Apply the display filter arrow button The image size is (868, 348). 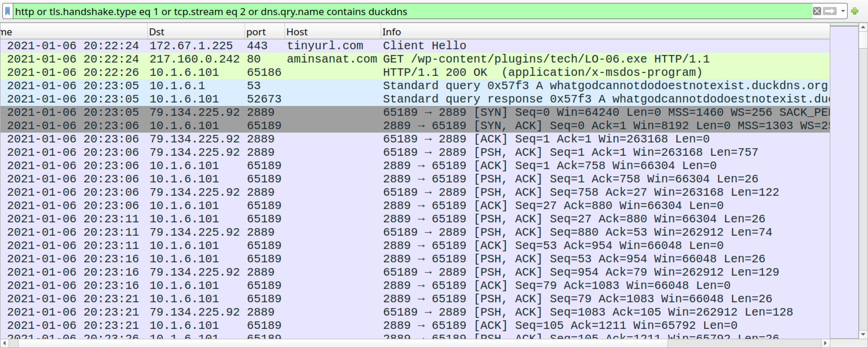click(829, 11)
